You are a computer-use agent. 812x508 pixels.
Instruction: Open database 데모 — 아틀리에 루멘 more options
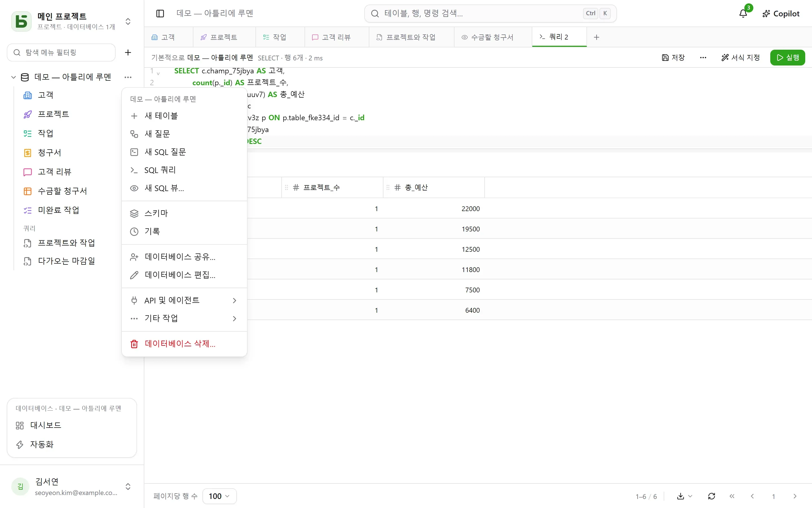point(128,77)
